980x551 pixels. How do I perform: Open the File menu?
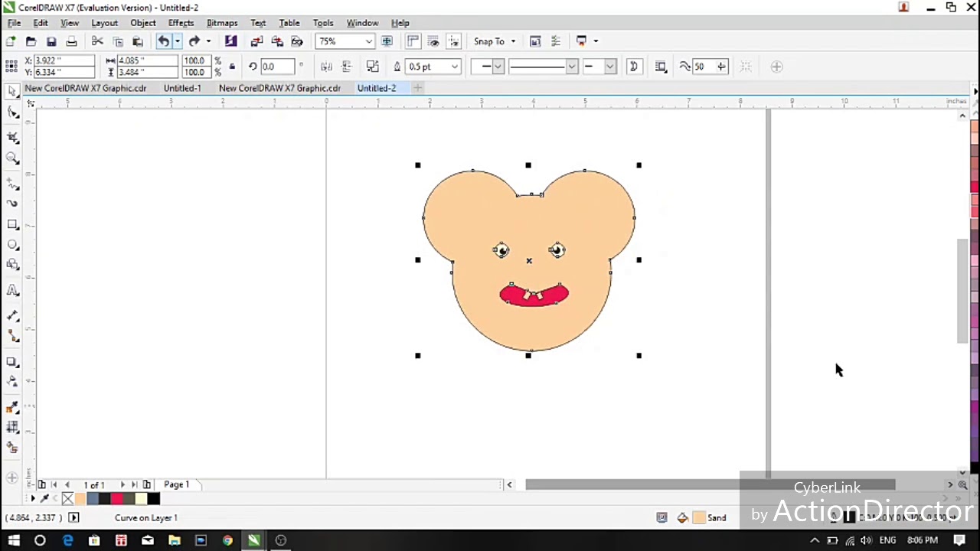click(x=14, y=23)
